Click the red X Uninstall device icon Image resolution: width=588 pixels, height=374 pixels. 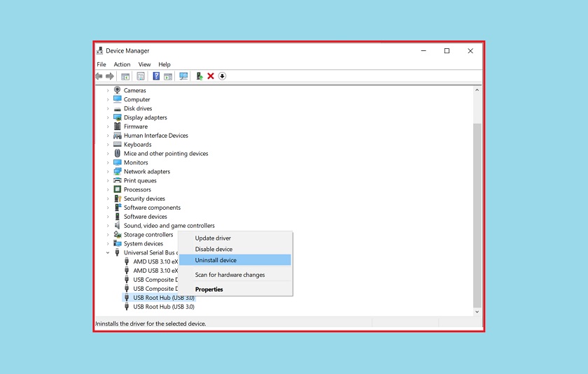pyautogui.click(x=211, y=76)
